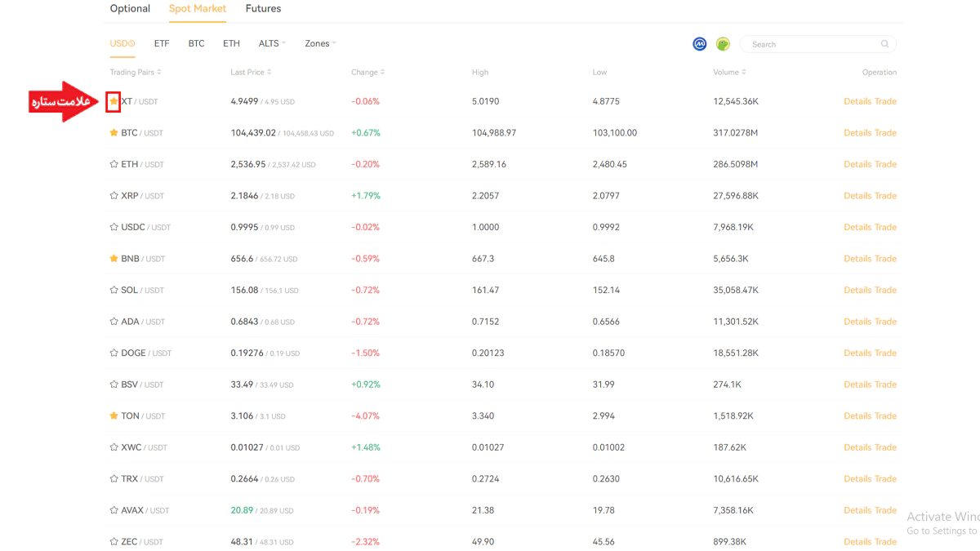This screenshot has height=551, width=980.
Task: Click AVAX last price 20.89
Action: [242, 510]
